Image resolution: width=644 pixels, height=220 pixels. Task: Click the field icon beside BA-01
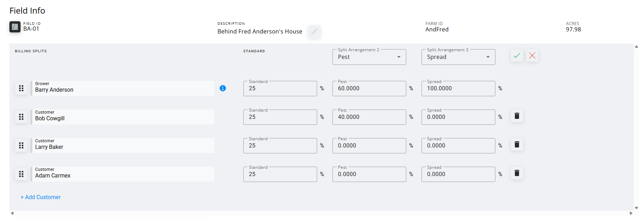15,27
